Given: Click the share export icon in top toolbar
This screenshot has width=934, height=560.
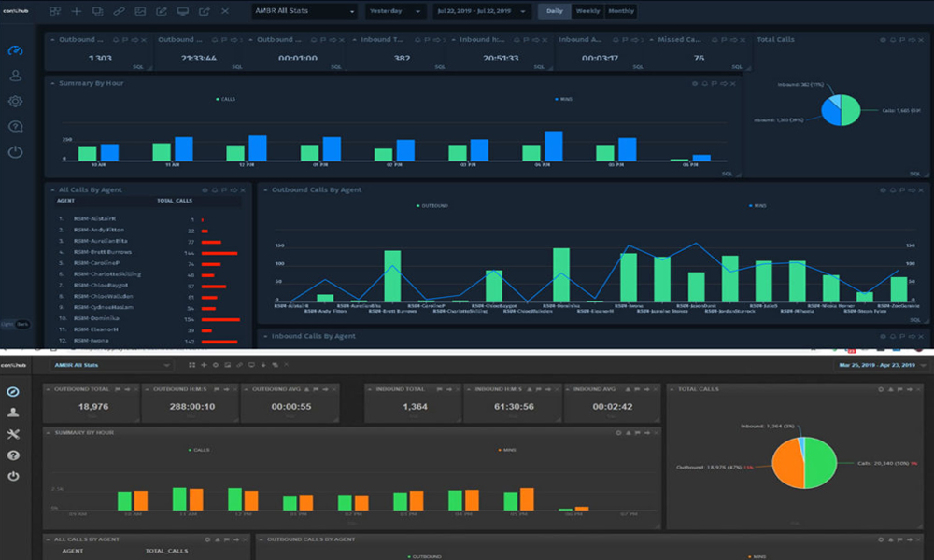Looking at the screenshot, I should (205, 11).
